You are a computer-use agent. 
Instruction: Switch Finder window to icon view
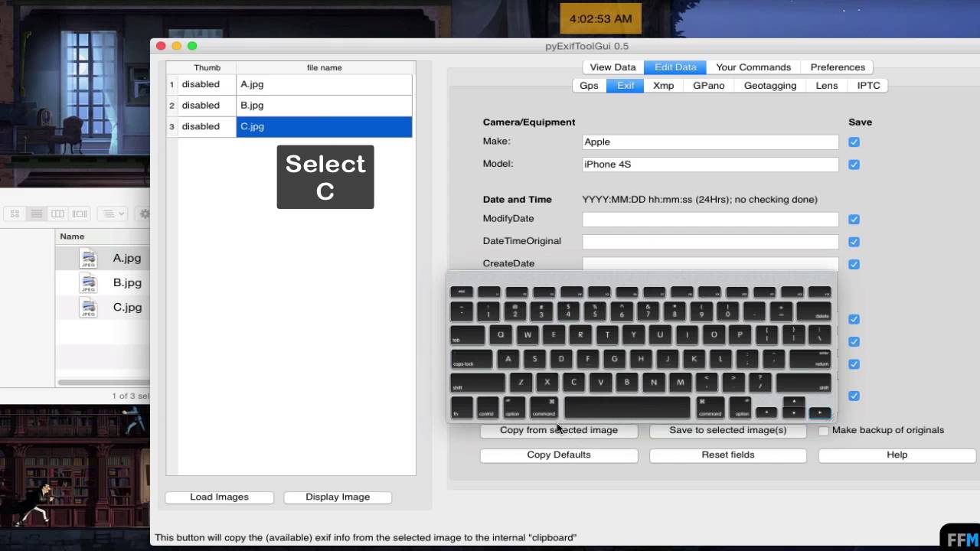(15, 214)
